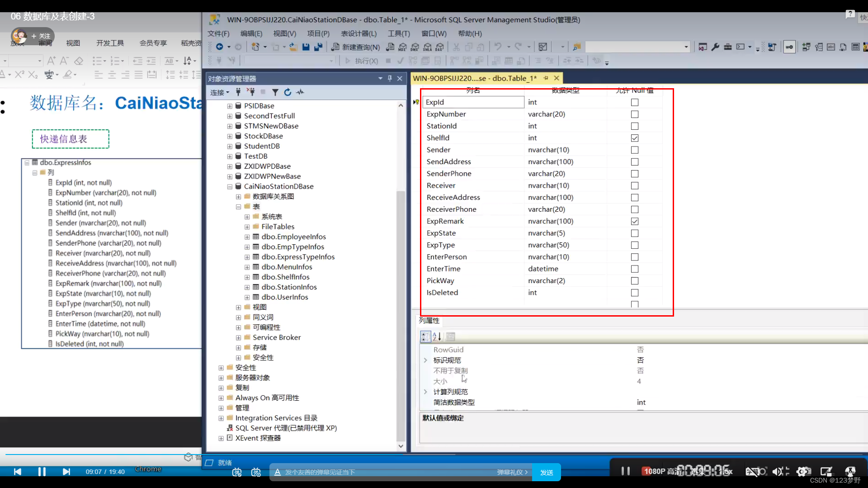Click the alphabetical sort icon in column properties
The image size is (868, 488).
tap(437, 336)
